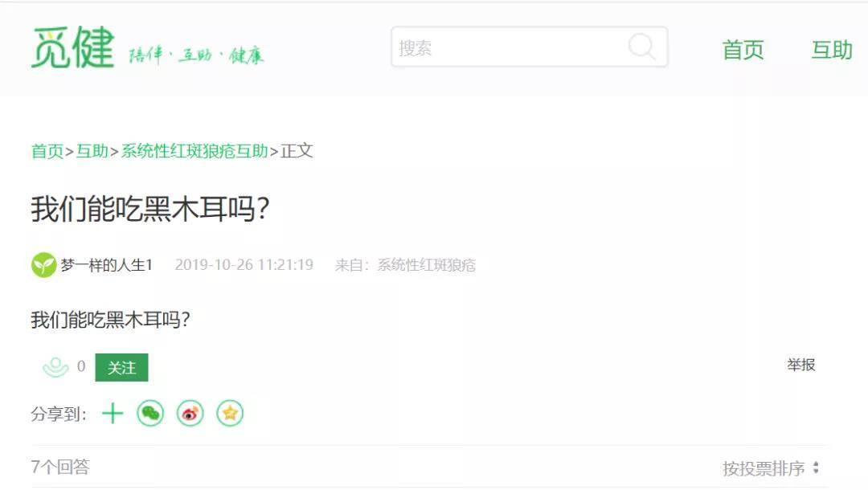868x490 pixels.
Task: Click breadcrumb link 互助
Action: click(92, 150)
